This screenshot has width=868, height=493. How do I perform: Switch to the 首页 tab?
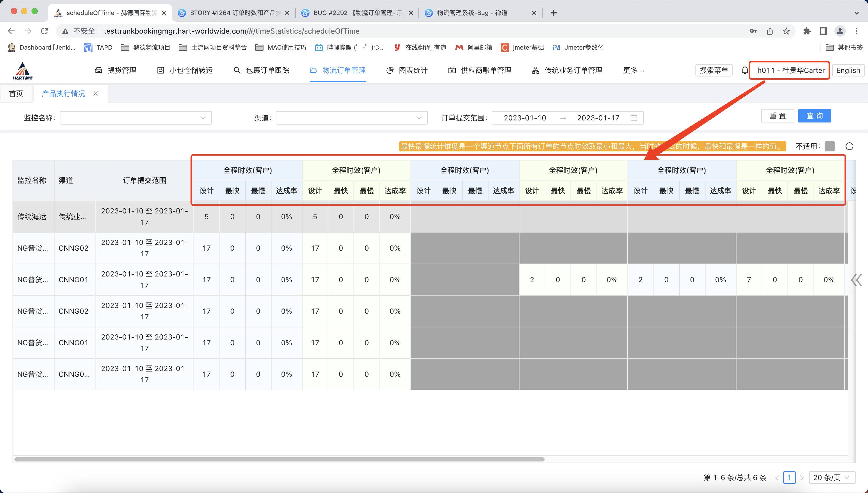pyautogui.click(x=16, y=94)
